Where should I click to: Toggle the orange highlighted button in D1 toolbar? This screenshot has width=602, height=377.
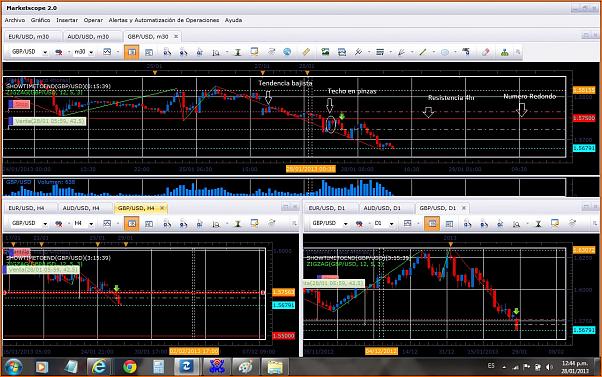point(432,223)
